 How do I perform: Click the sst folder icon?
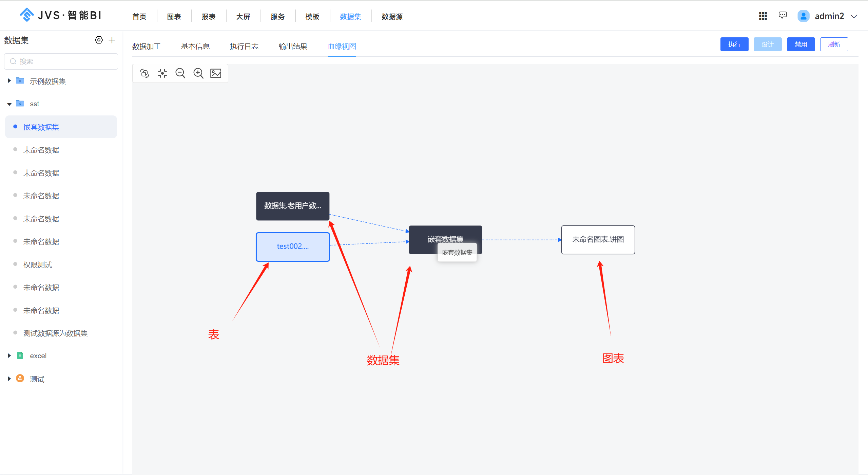[x=20, y=104]
